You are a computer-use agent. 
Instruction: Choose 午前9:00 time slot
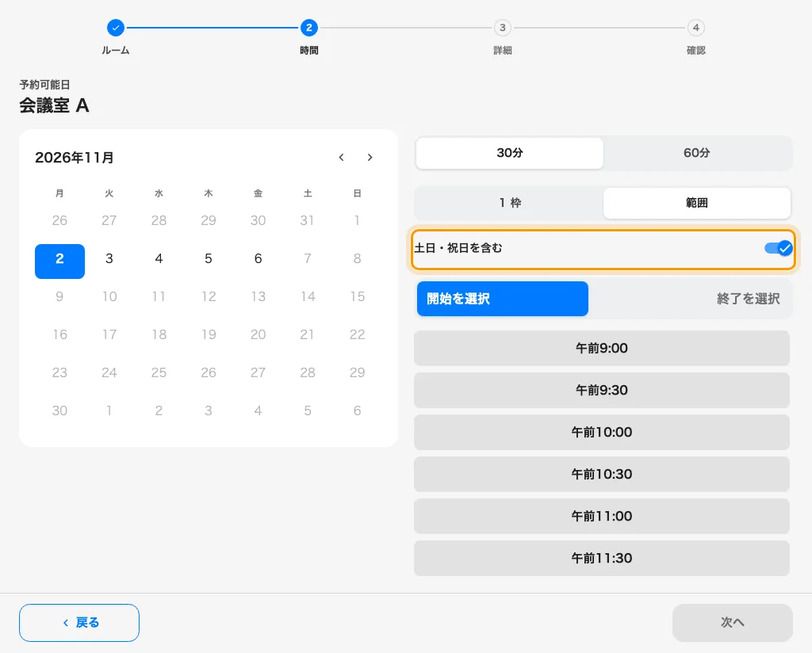602,348
